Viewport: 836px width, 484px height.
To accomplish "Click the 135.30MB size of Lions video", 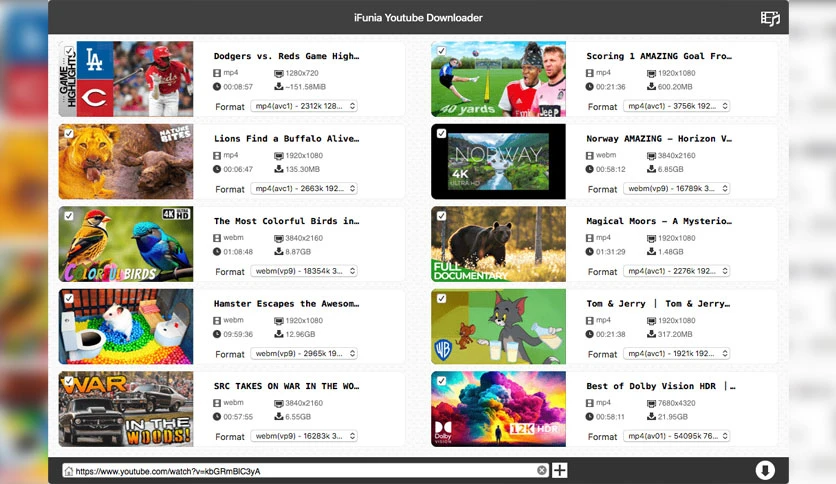I will click(x=302, y=170).
